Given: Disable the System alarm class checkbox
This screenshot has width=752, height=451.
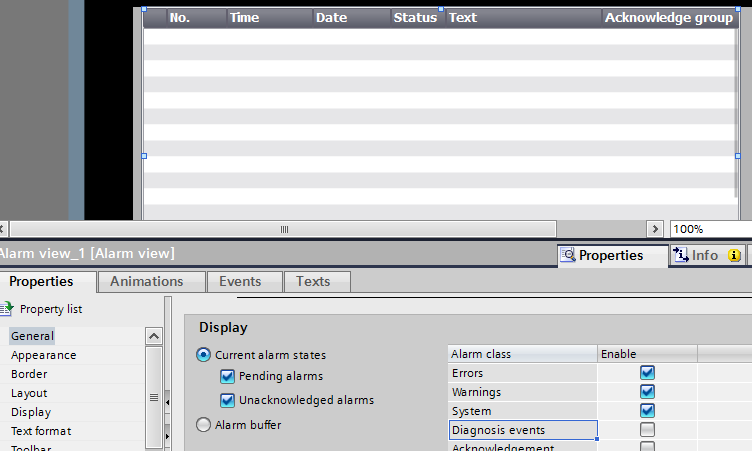Looking at the screenshot, I should click(x=647, y=411).
